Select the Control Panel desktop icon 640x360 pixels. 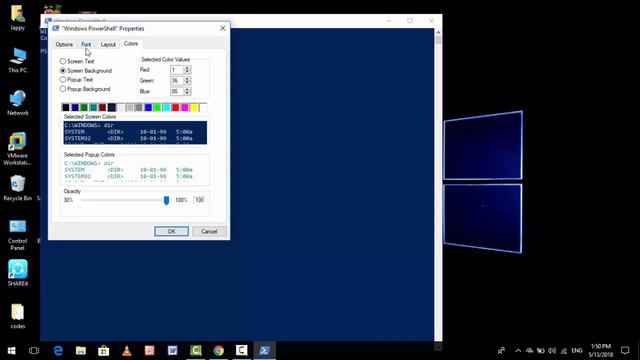[18, 235]
